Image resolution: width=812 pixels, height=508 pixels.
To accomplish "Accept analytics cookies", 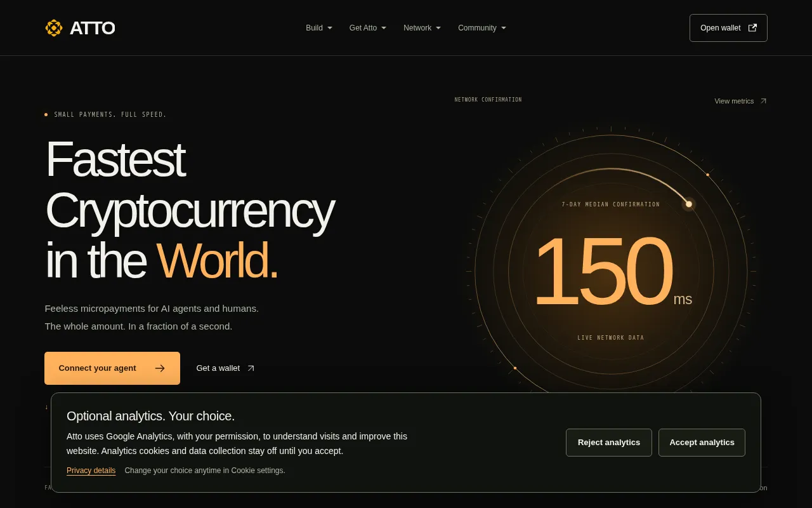I will (702, 443).
